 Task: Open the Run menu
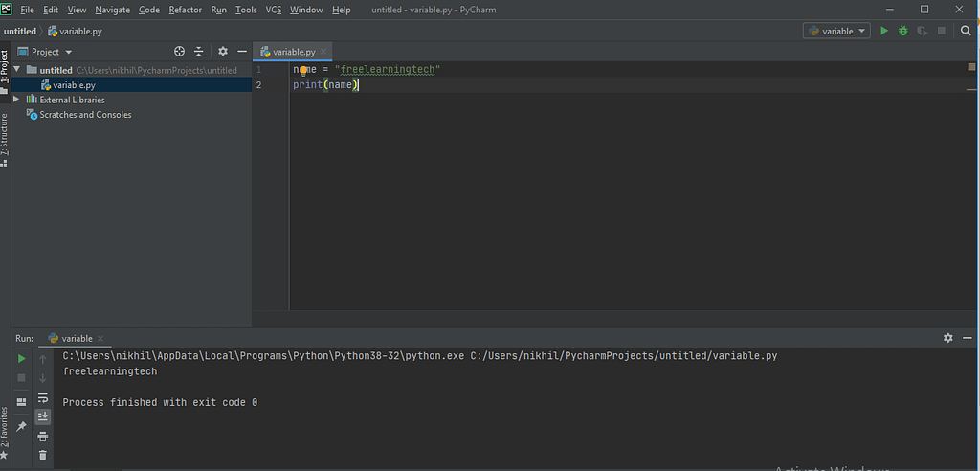coord(219,10)
